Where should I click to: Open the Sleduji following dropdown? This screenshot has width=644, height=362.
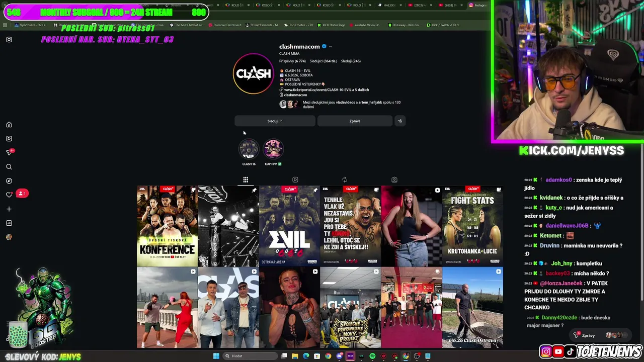click(275, 121)
